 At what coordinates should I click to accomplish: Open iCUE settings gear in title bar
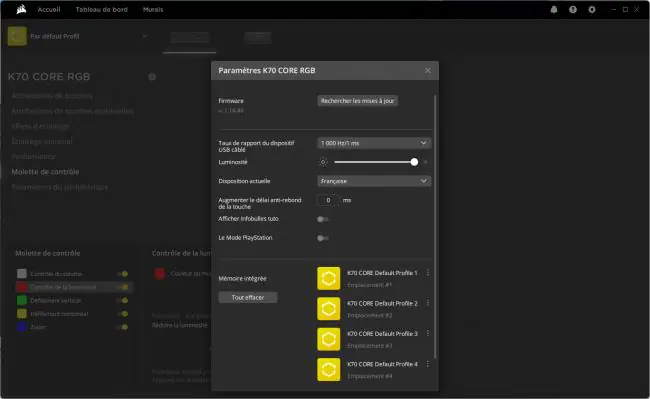coord(592,10)
